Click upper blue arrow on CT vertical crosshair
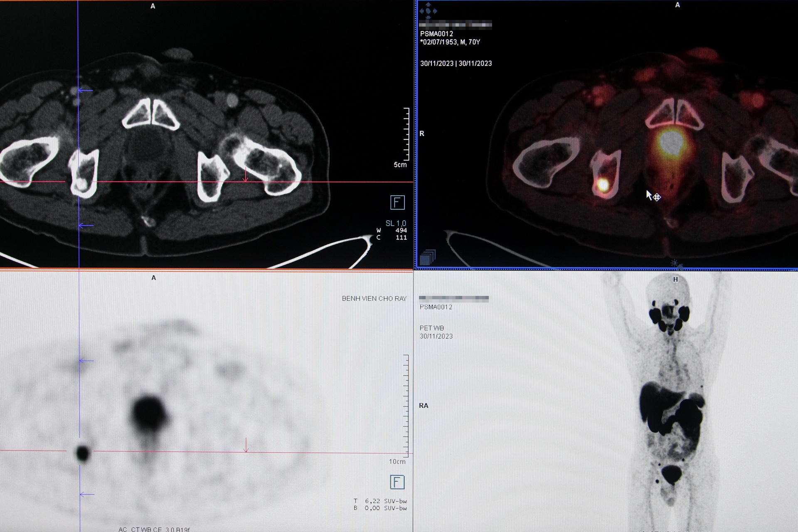 pos(86,90)
